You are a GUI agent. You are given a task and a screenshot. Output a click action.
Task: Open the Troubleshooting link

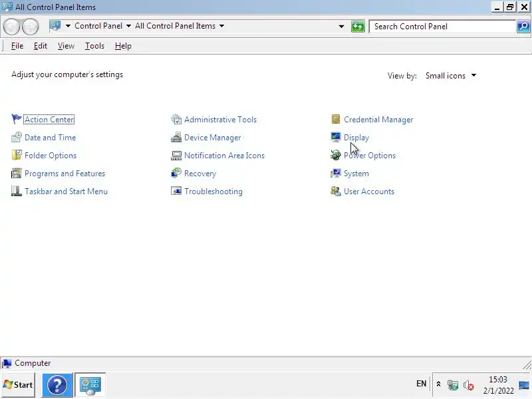(x=213, y=192)
